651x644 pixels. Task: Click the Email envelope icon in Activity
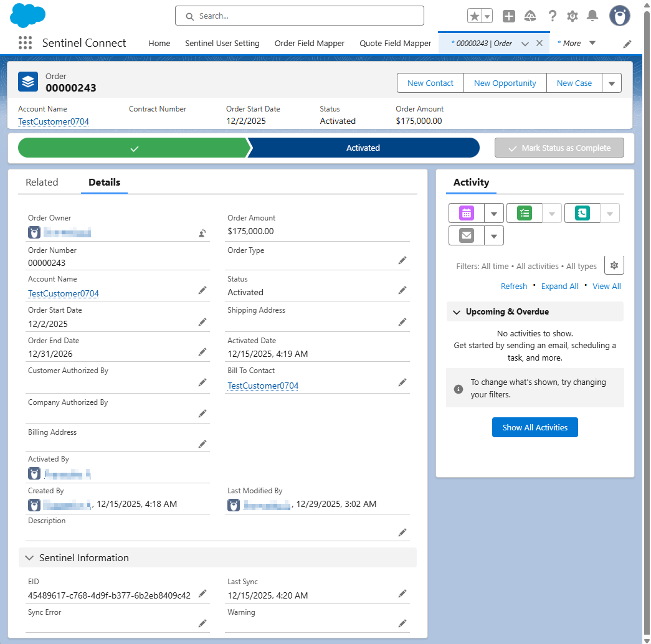click(x=467, y=235)
